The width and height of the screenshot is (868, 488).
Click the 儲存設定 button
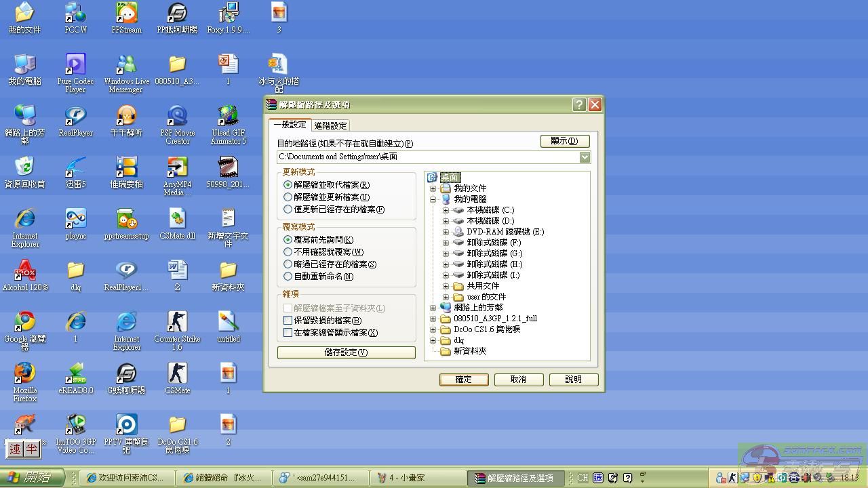pyautogui.click(x=346, y=352)
